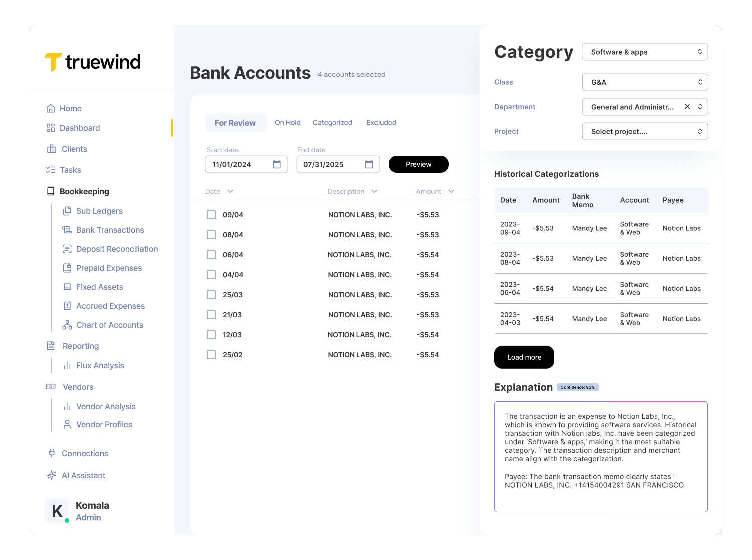
Task: Click the Bank Transactions icon
Action: pos(67,230)
